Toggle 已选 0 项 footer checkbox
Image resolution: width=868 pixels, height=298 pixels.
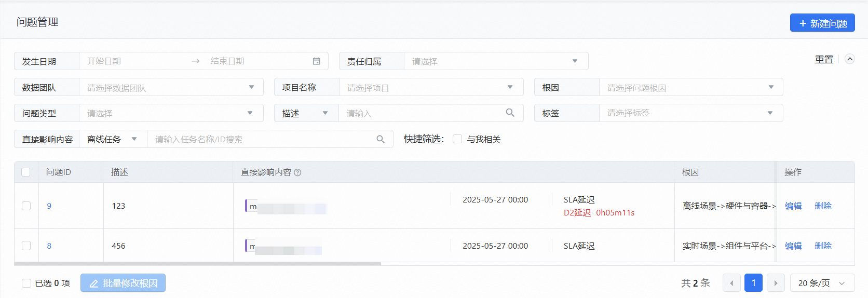click(26, 283)
